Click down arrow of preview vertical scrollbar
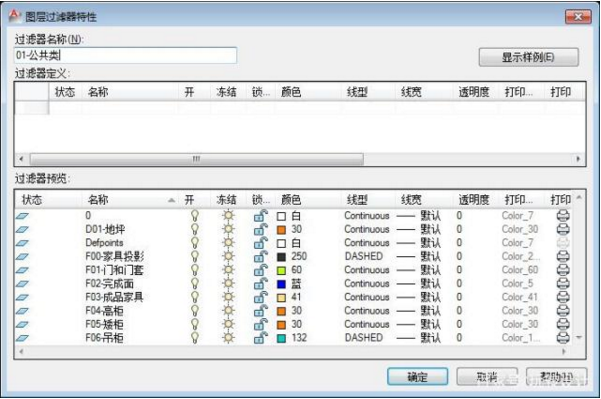The height and width of the screenshot is (399, 601). point(579,338)
